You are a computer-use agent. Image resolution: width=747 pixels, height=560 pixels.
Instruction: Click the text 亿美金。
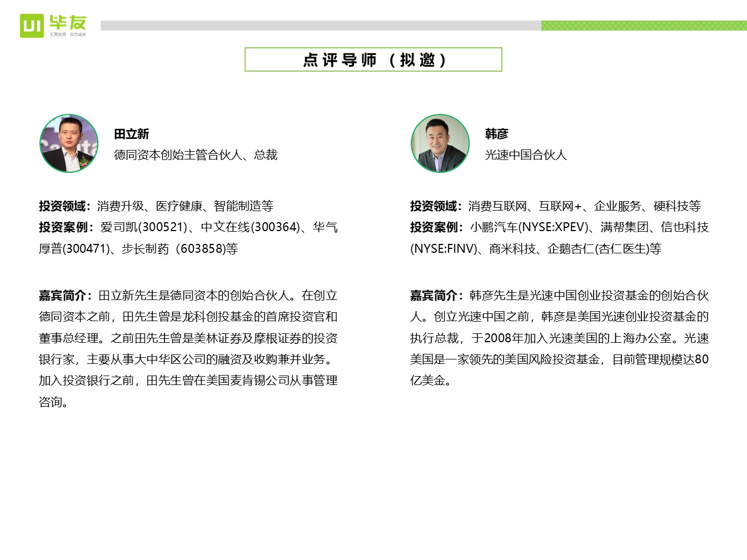(x=431, y=381)
